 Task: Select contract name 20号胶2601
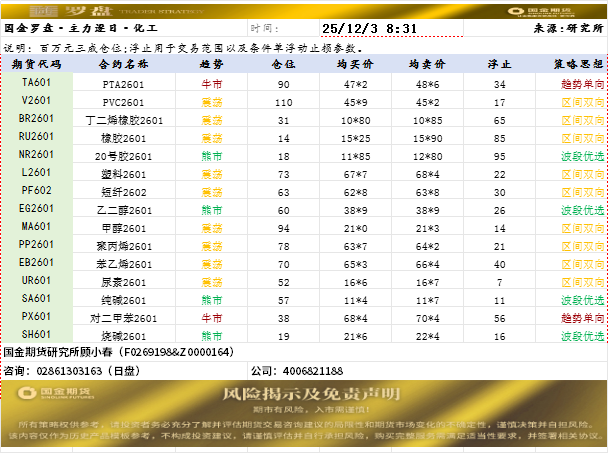tap(123, 156)
